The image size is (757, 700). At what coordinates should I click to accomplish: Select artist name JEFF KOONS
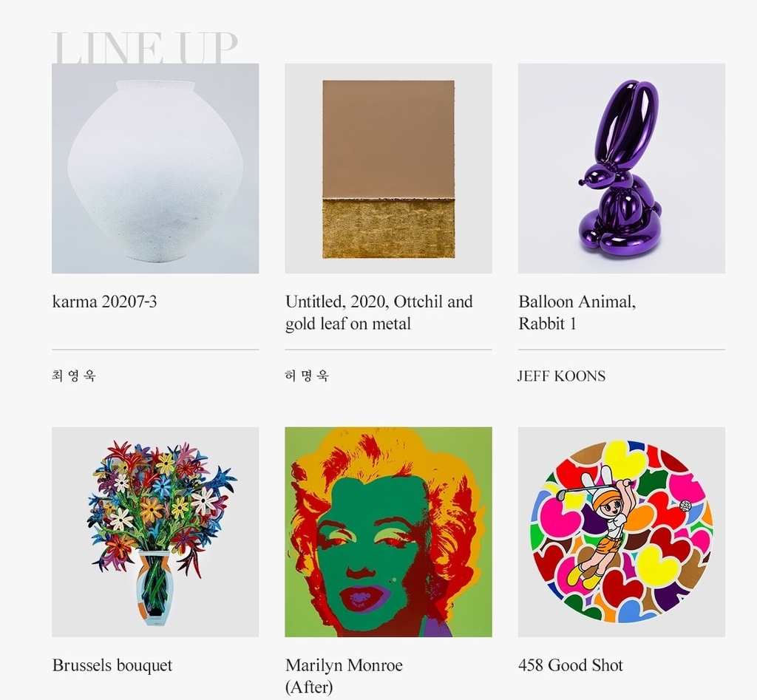pyautogui.click(x=562, y=376)
